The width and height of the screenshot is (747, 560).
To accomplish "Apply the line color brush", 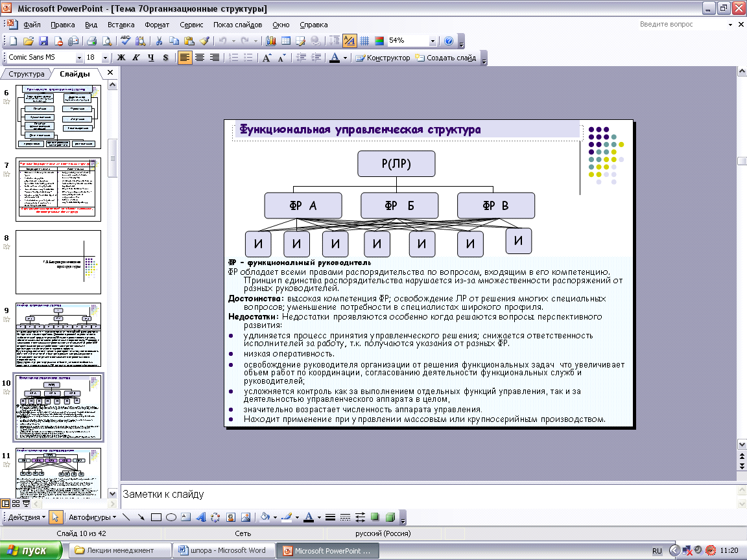I will (287, 517).
